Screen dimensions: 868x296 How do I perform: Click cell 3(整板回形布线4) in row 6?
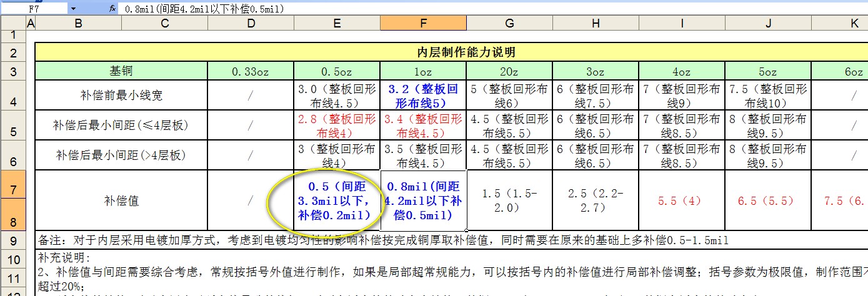pos(337,155)
